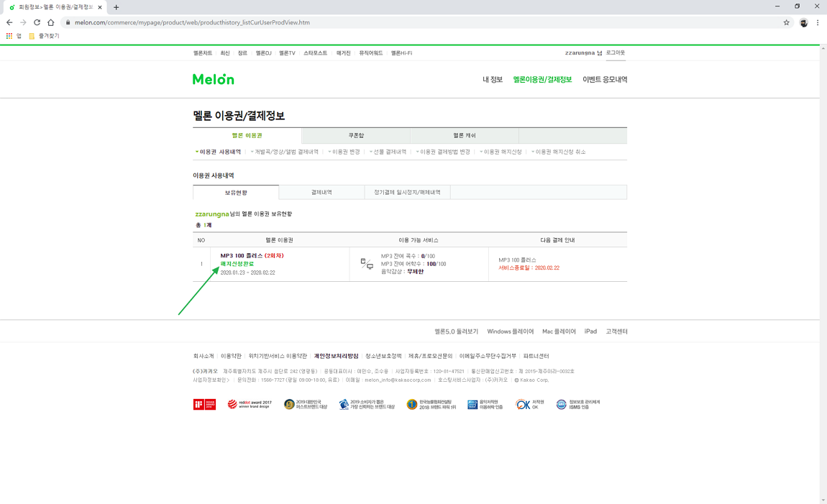Go back using the browser back arrow
This screenshot has width=827, height=504.
click(9, 23)
